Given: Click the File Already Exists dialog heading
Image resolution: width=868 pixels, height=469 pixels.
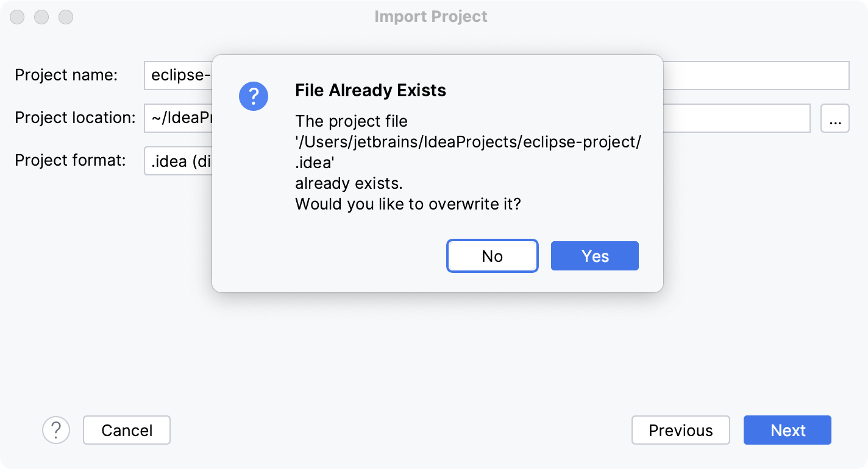Looking at the screenshot, I should (371, 90).
